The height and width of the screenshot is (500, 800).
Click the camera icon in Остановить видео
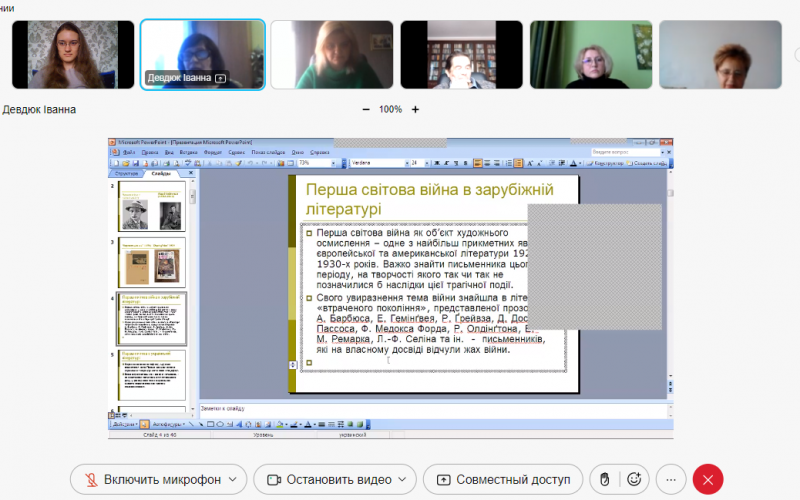pyautogui.click(x=272, y=479)
